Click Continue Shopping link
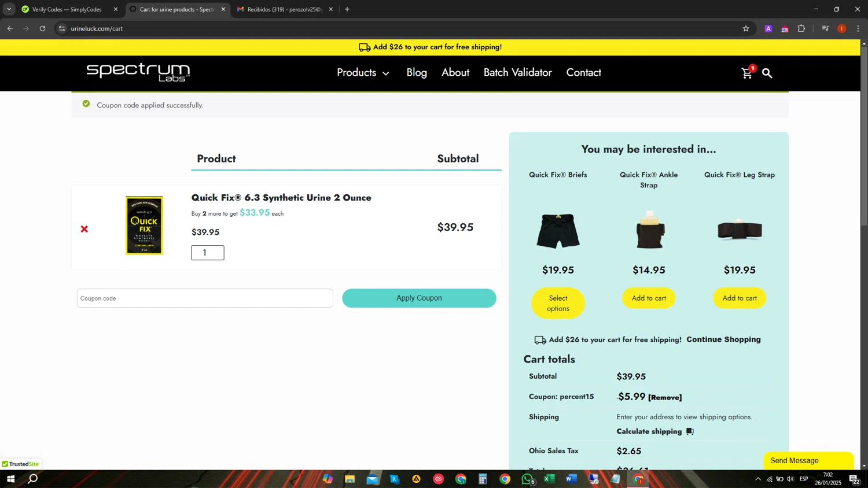This screenshot has height=488, width=868. point(723,339)
